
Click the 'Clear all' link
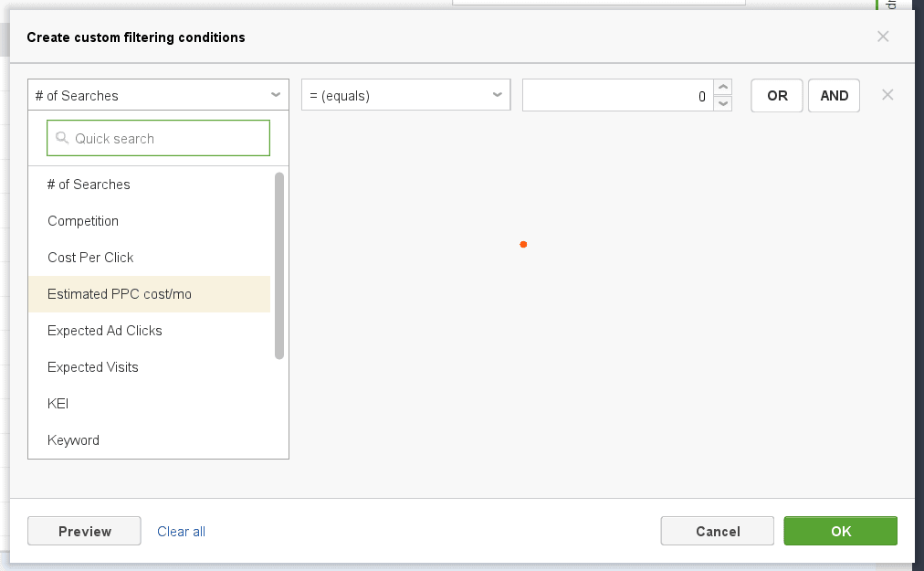pyautogui.click(x=180, y=531)
